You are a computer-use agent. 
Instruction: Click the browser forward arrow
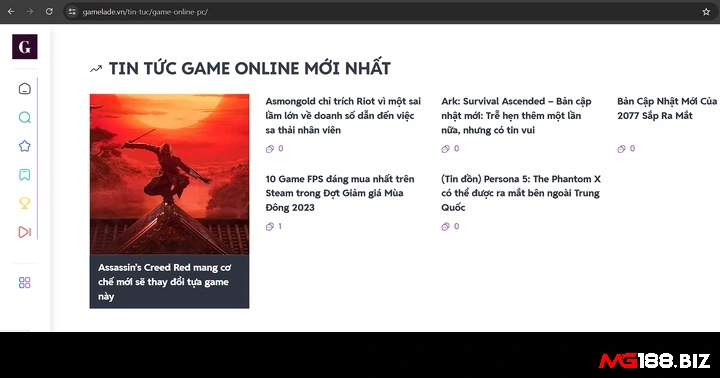30,11
